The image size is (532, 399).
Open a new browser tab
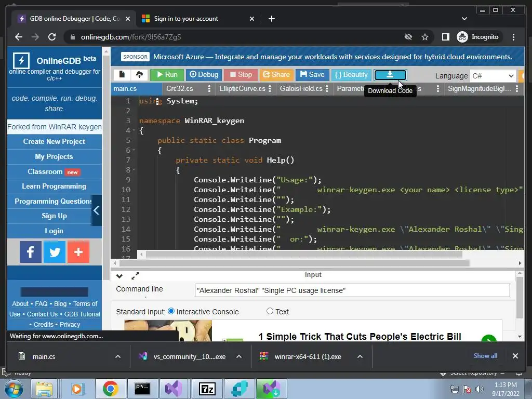coord(271,19)
